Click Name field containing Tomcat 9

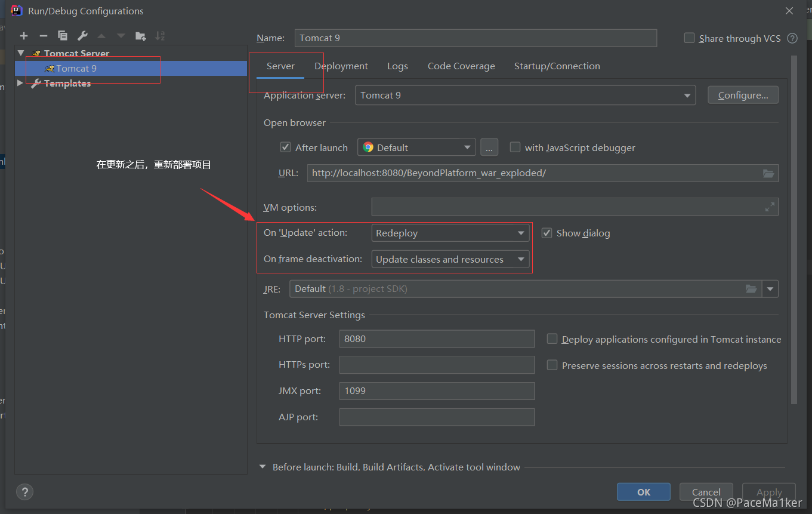tap(476, 38)
